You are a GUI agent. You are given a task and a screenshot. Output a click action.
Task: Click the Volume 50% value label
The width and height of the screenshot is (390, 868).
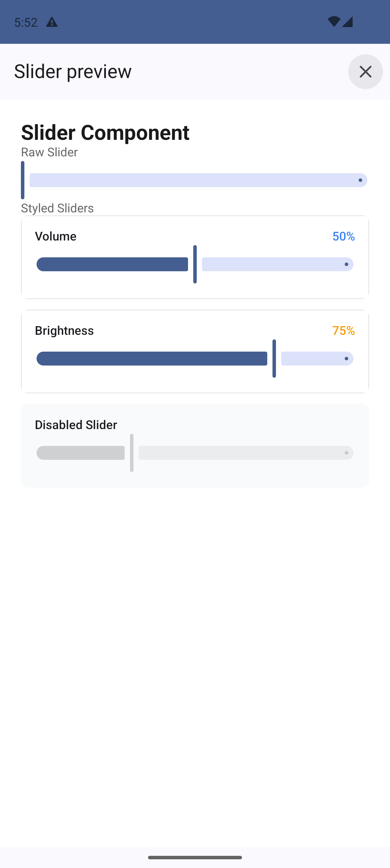(x=343, y=236)
